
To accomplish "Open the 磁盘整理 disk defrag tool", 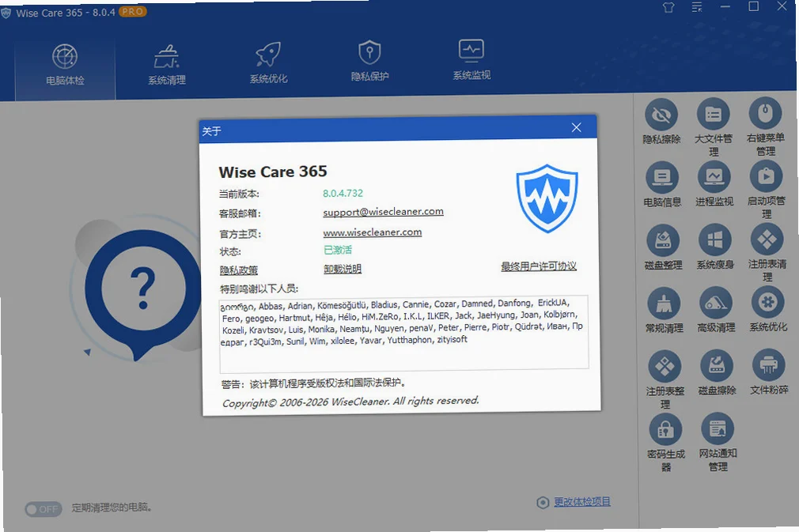I will [663, 247].
